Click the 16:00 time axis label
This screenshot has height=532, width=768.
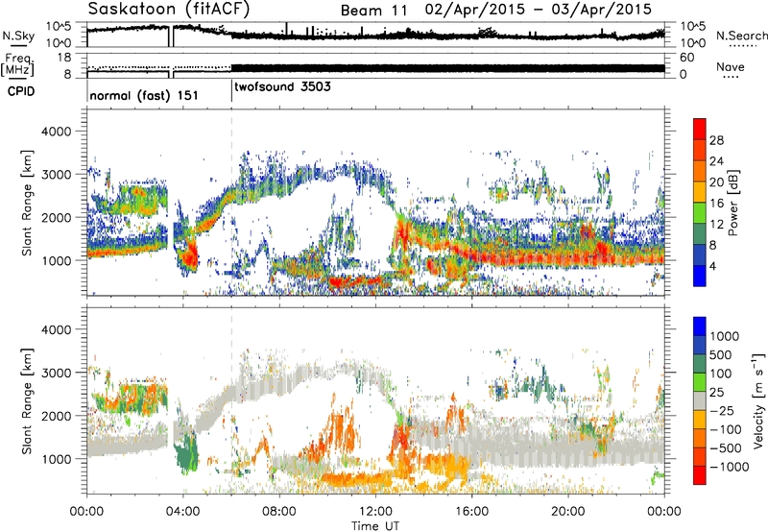click(x=471, y=512)
